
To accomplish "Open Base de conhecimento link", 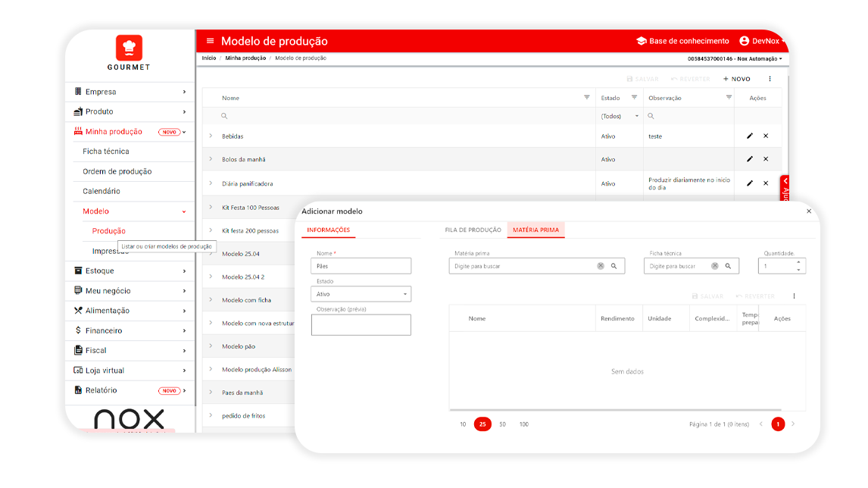I will coord(683,41).
